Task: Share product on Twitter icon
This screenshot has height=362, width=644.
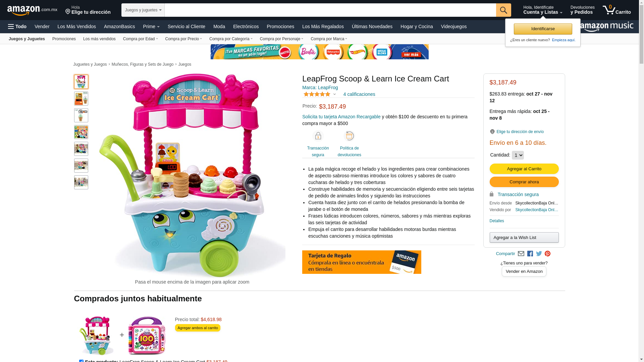Action: click(x=539, y=254)
